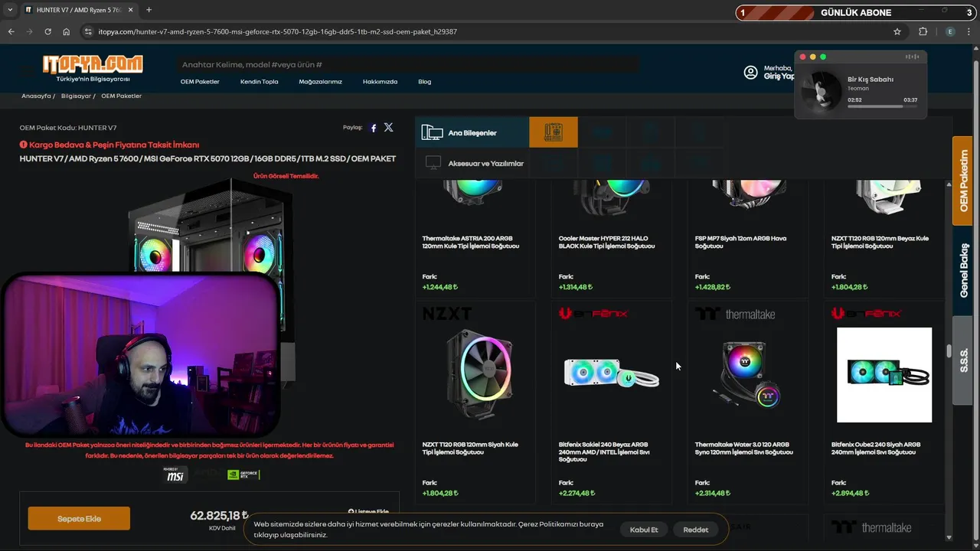Screen dimensions: 980x551
Task: Go back using the browser back arrow
Action: tap(11, 31)
